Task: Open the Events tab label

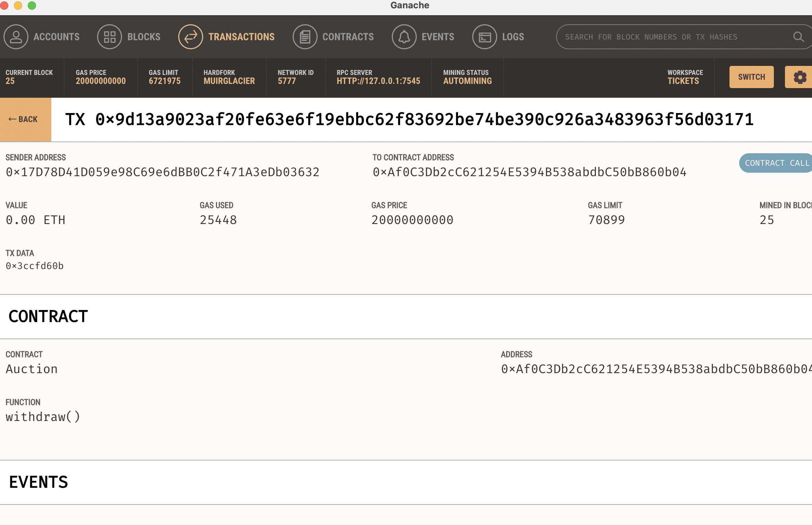Action: click(438, 37)
